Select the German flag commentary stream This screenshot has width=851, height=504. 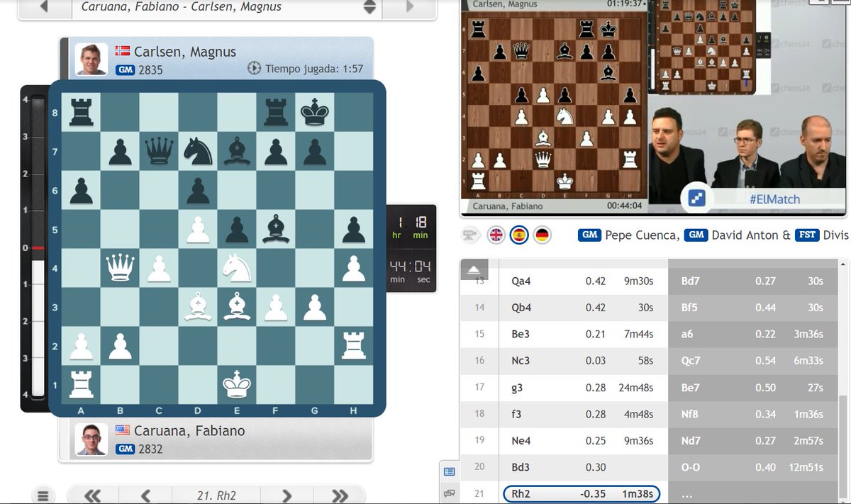coord(540,235)
